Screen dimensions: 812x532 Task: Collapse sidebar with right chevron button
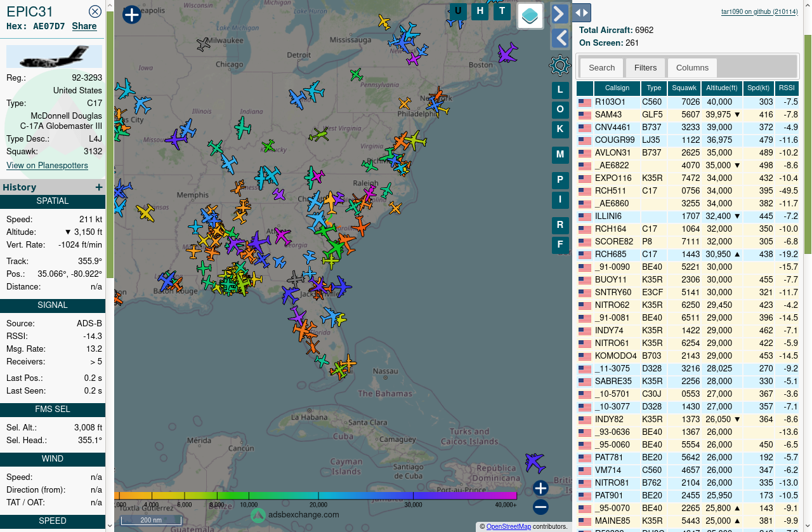tap(560, 13)
